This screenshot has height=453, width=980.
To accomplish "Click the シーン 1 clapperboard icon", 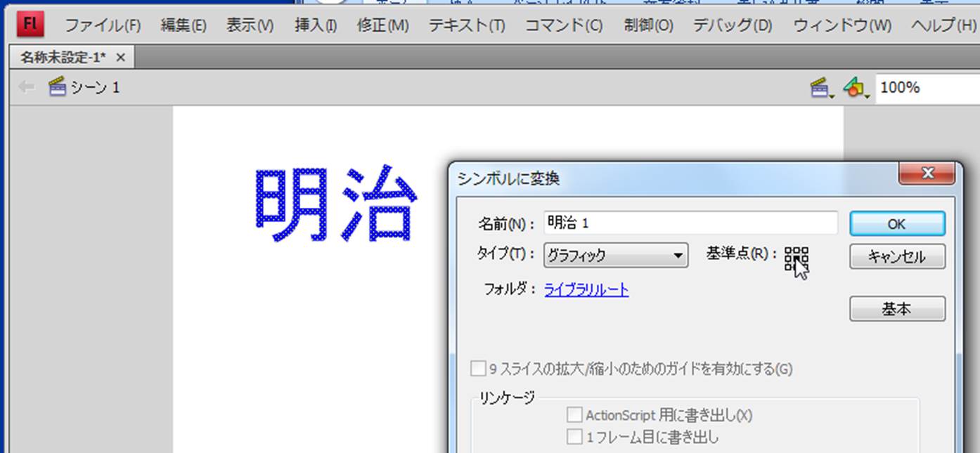I will click(x=57, y=87).
